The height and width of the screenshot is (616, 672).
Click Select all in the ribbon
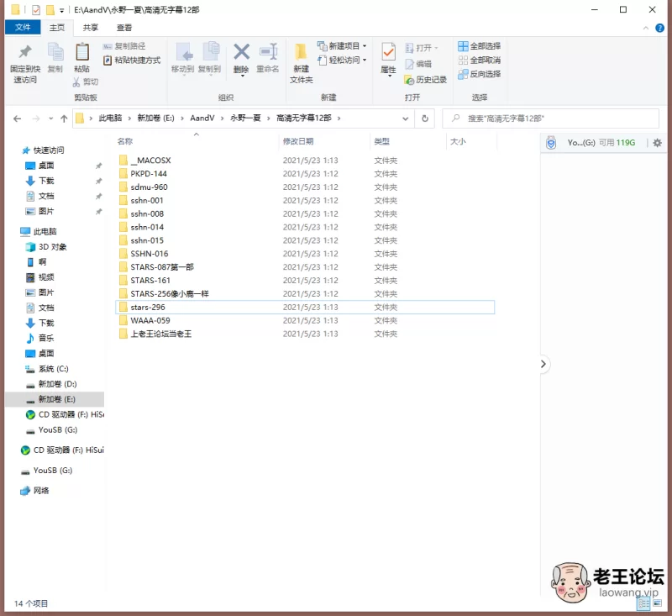point(479,46)
